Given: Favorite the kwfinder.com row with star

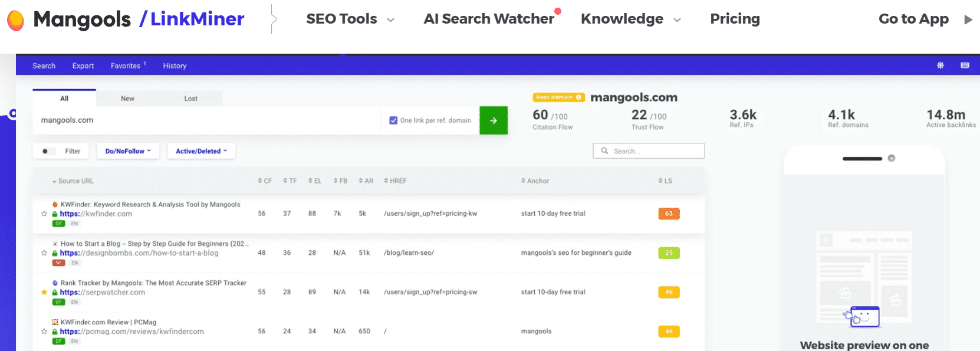Looking at the screenshot, I should [x=44, y=214].
